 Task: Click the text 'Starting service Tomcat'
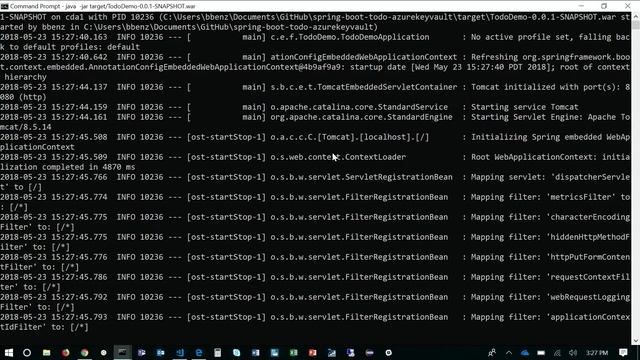(x=524, y=107)
